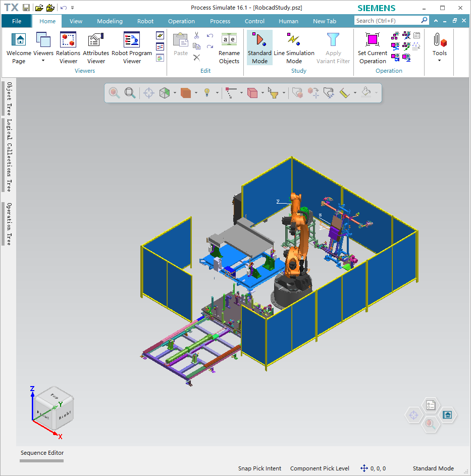Click Component Pick Level in status bar
Viewport: 471px width, 476px height.
(x=320, y=468)
